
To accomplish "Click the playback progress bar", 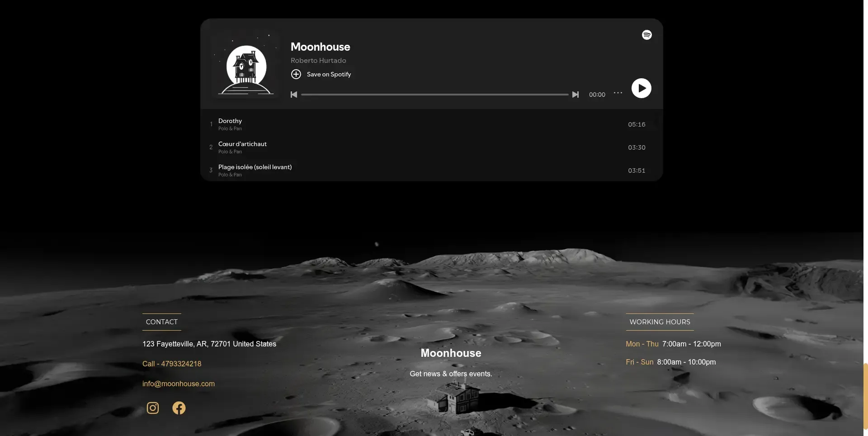I will point(434,95).
